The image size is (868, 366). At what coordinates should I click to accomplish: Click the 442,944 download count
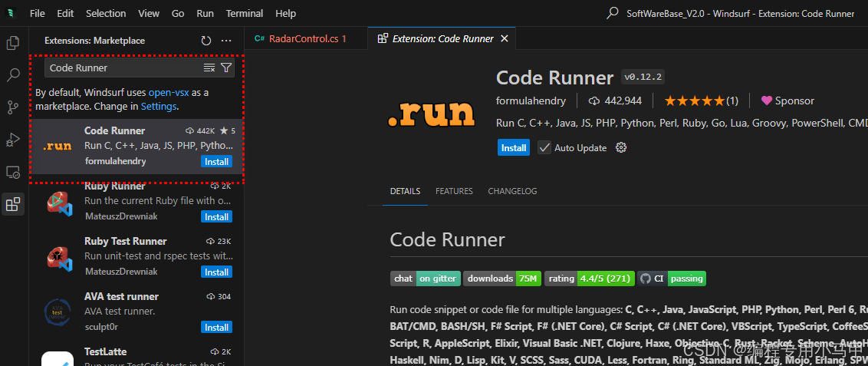[615, 101]
